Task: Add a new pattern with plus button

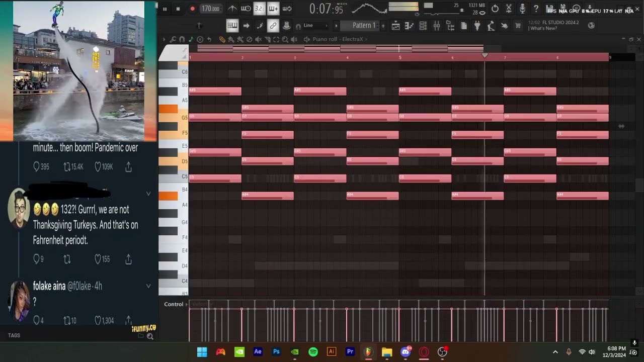Action: (383, 26)
